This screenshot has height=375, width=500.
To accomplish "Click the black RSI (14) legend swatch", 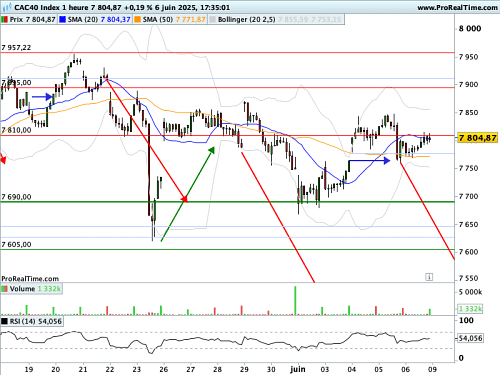I will point(5,321).
